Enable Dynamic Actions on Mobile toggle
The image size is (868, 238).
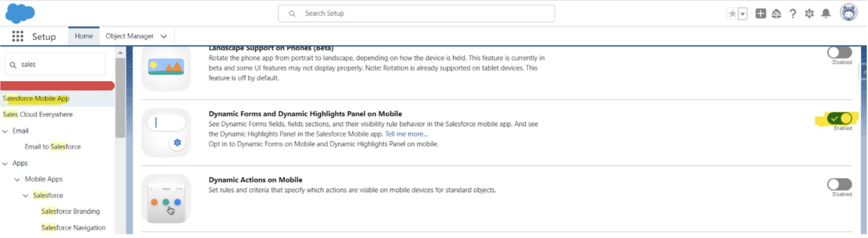[839, 184]
